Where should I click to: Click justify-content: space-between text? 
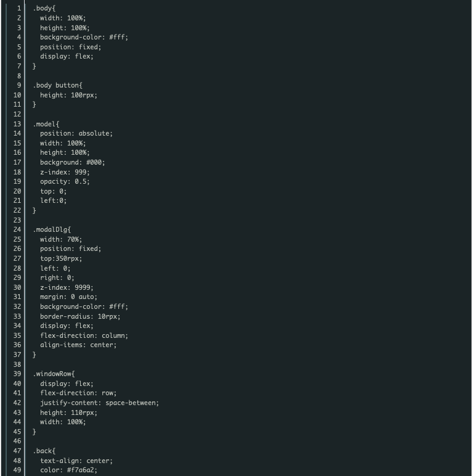coord(99,403)
